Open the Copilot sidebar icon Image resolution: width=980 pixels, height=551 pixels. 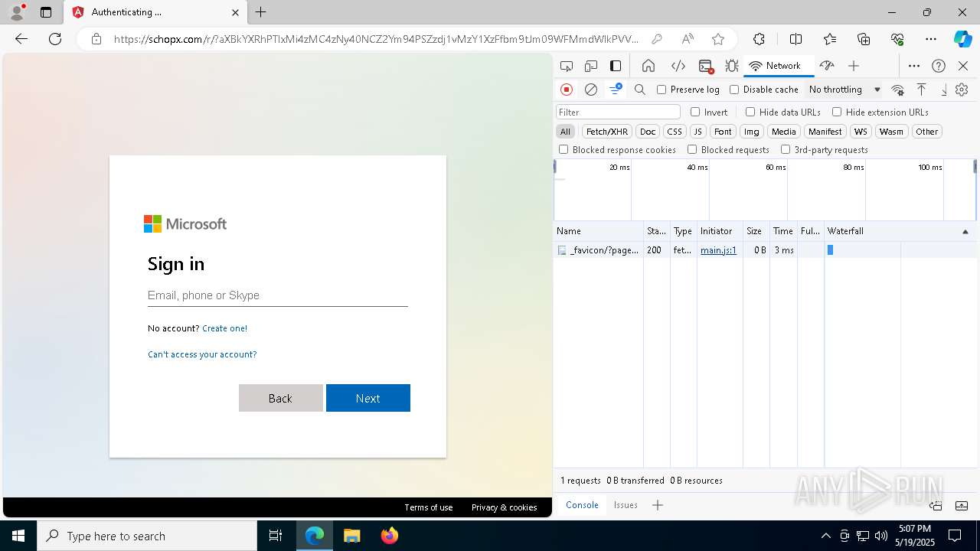962,39
